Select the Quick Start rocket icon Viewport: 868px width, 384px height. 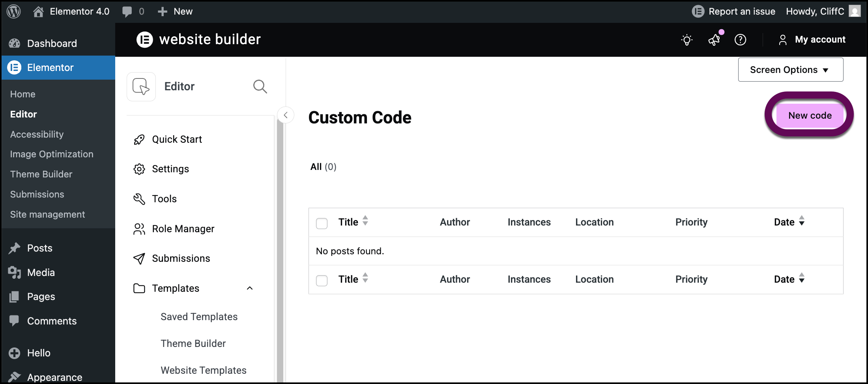click(139, 139)
